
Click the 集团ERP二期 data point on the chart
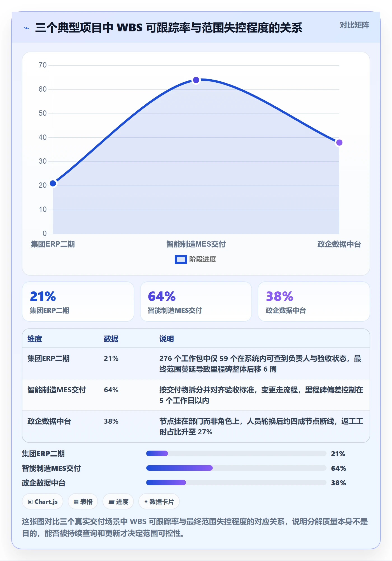[53, 184]
